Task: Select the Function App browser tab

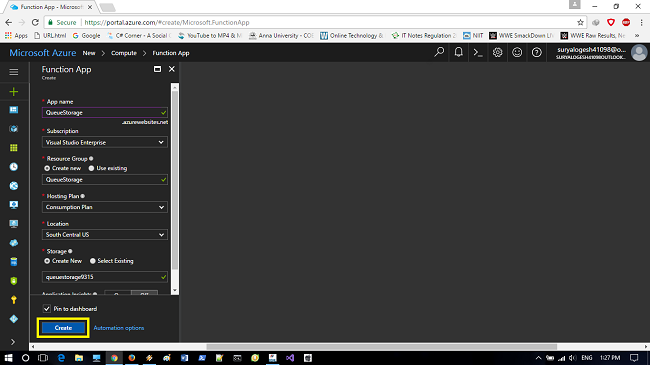Action: tap(51, 7)
